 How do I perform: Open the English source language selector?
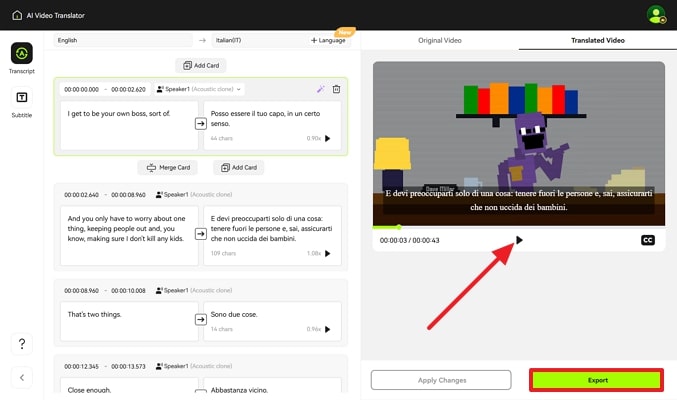point(123,40)
